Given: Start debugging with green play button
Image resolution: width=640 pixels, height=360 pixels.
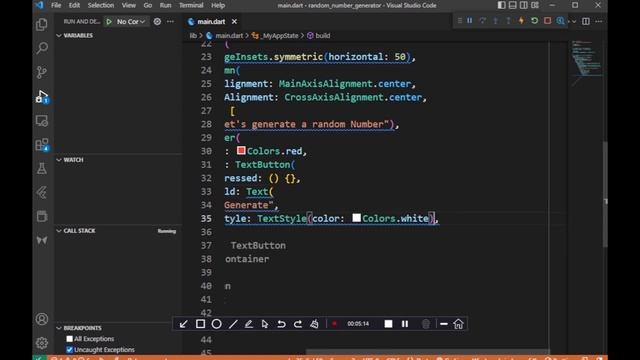Looking at the screenshot, I should (x=109, y=22).
